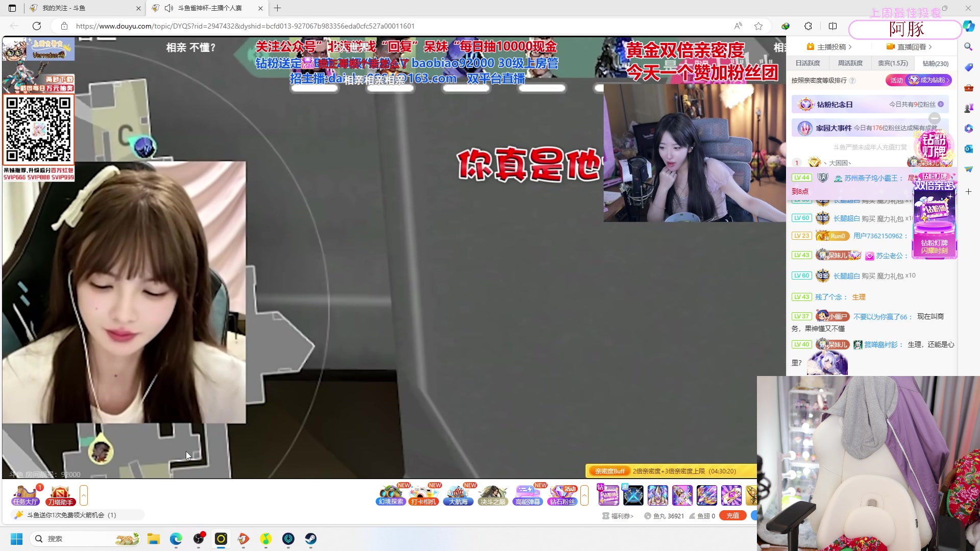Open the 幻境探索 activity icon

[x=391, y=495]
